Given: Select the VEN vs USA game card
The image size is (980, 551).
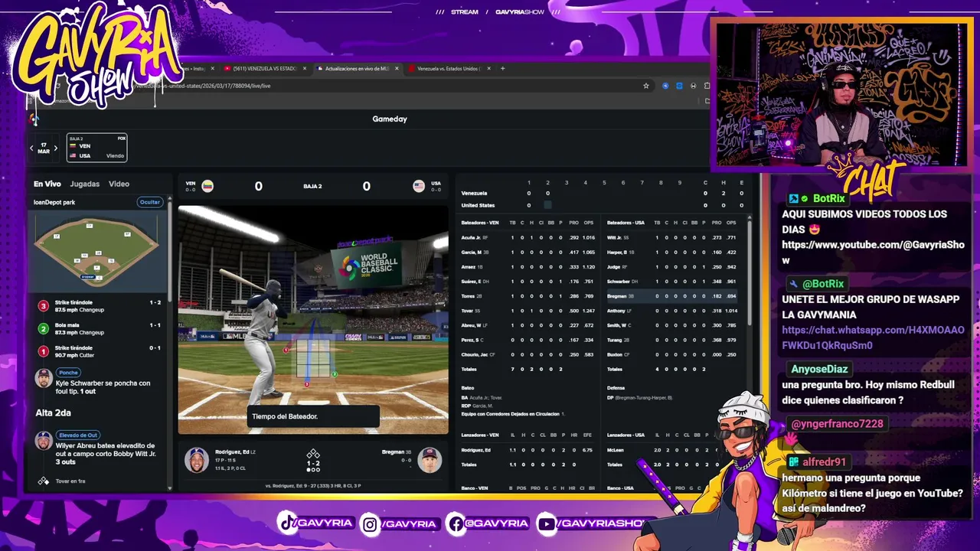Looking at the screenshot, I should pyautogui.click(x=96, y=147).
